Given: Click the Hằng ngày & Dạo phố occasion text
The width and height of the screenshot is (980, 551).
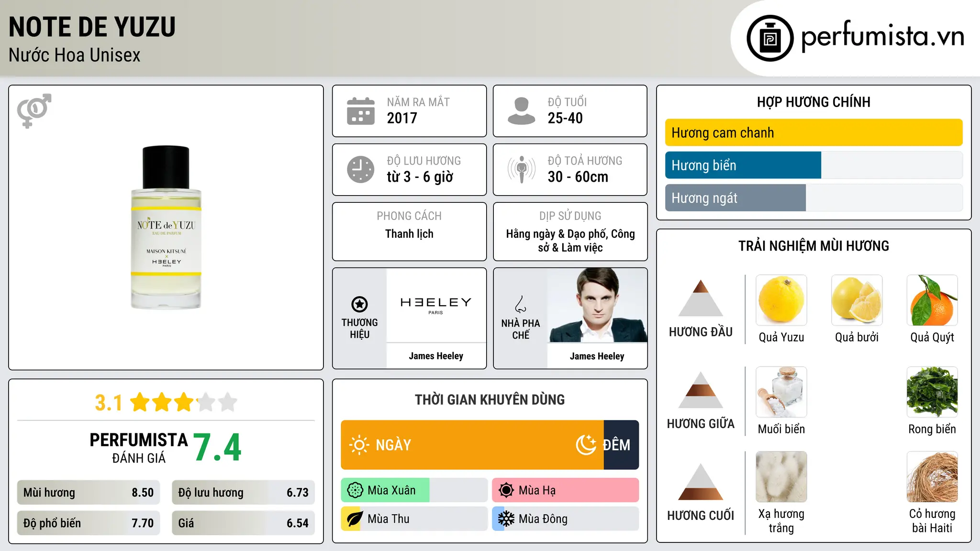Looking at the screenshot, I should [x=570, y=241].
